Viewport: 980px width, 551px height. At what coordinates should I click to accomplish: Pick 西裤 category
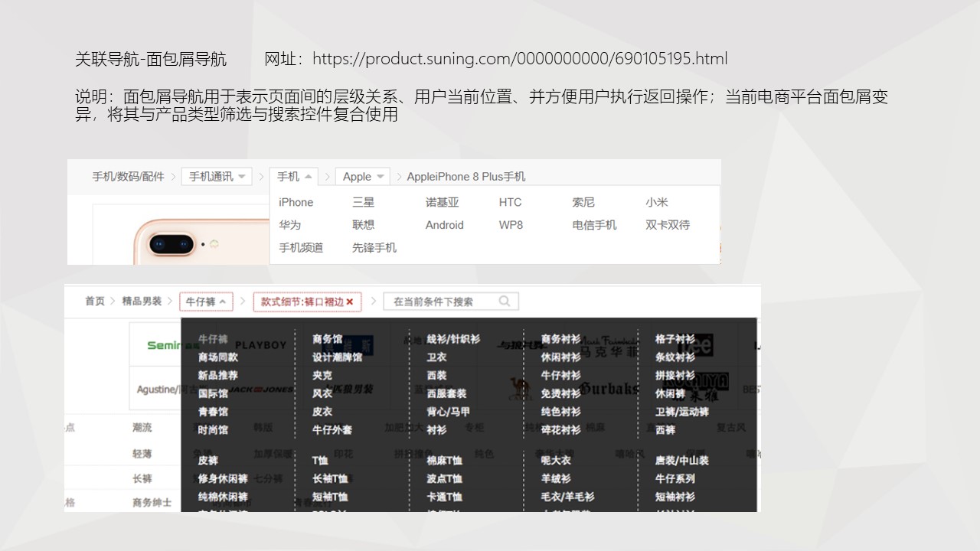pos(665,430)
